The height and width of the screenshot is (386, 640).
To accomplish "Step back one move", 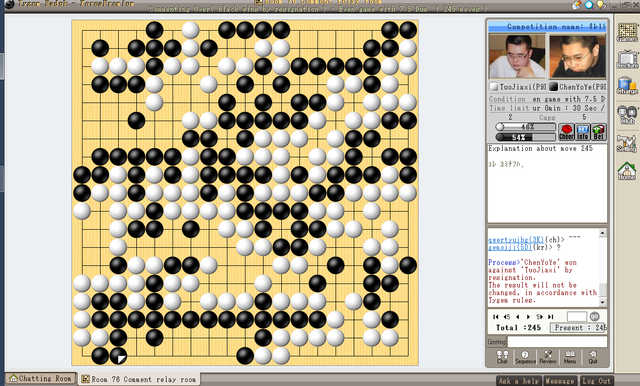I will pyautogui.click(x=518, y=317).
